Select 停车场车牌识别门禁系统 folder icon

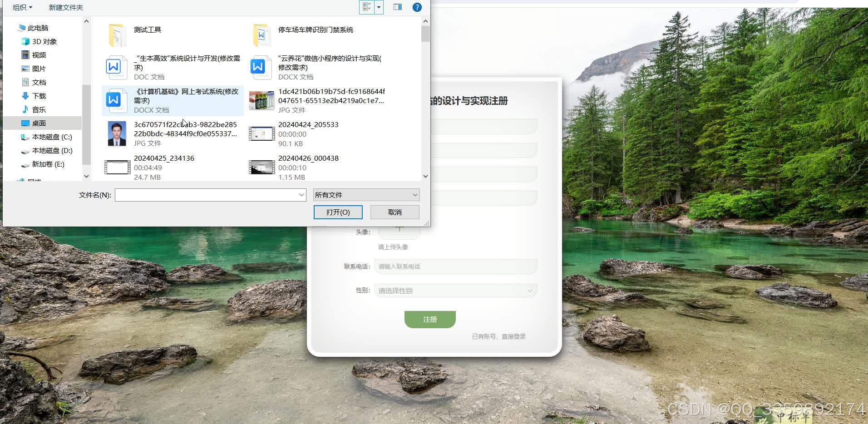(x=262, y=35)
